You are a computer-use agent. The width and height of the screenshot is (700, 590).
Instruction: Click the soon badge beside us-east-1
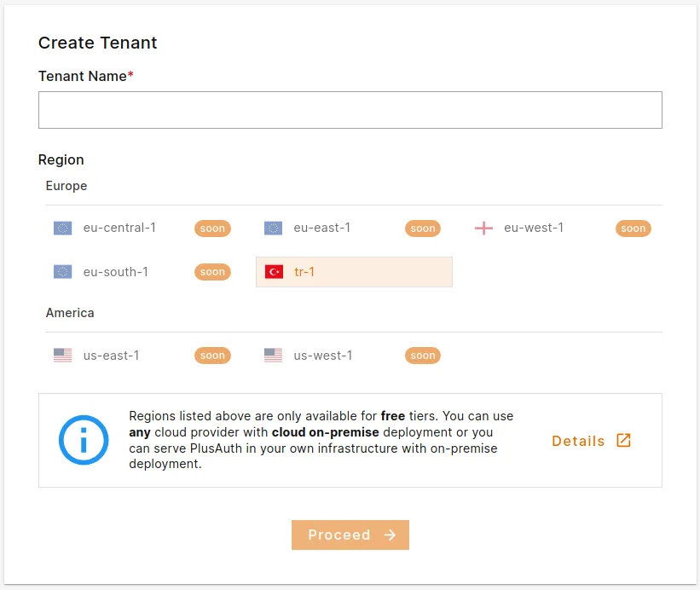coord(211,356)
